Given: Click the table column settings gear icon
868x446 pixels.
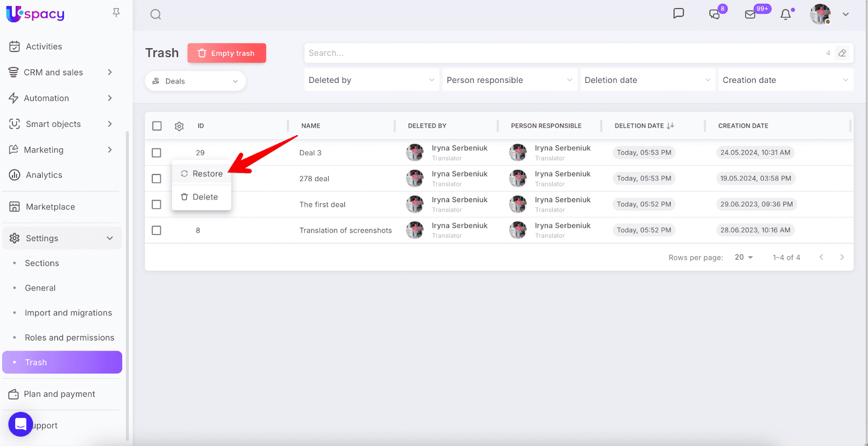Looking at the screenshot, I should tap(179, 126).
